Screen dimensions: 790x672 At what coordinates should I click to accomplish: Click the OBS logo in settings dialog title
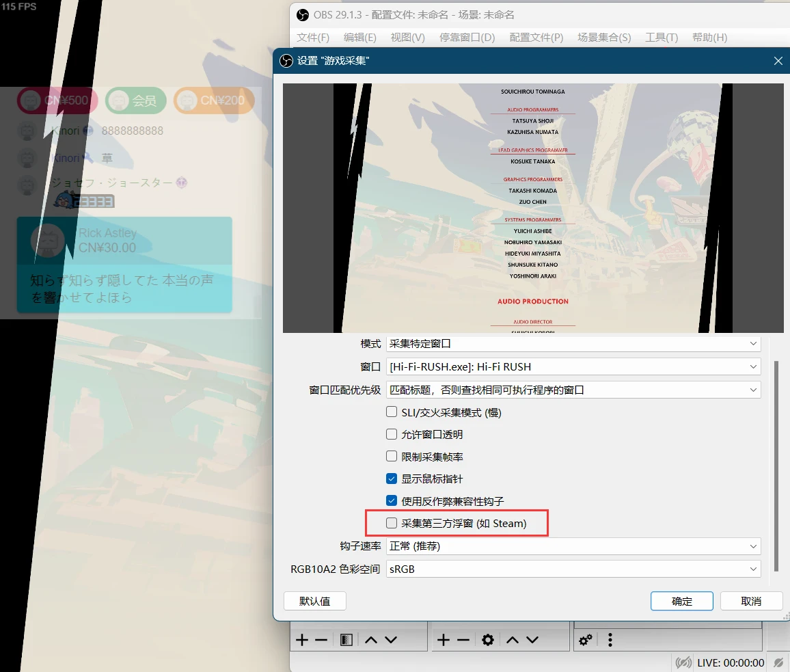[x=286, y=61]
